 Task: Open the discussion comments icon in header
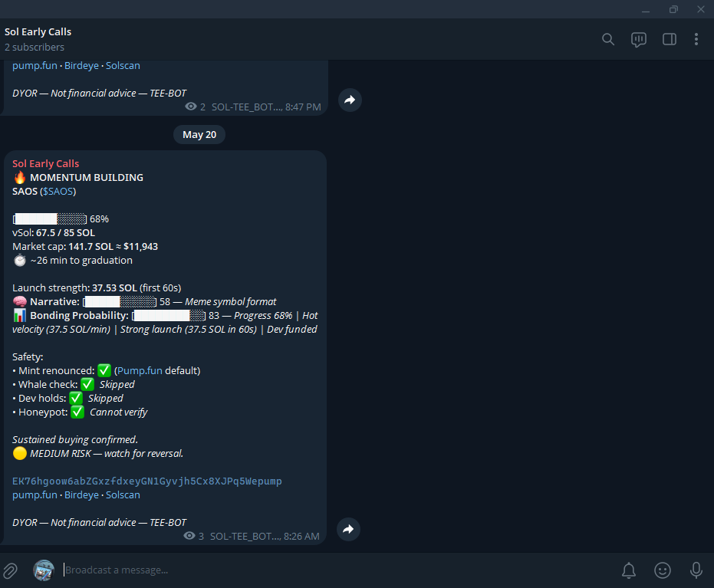pos(638,40)
